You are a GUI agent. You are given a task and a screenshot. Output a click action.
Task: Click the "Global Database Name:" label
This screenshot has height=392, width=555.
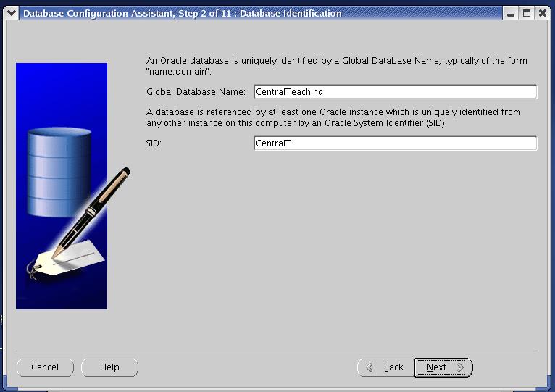[196, 92]
